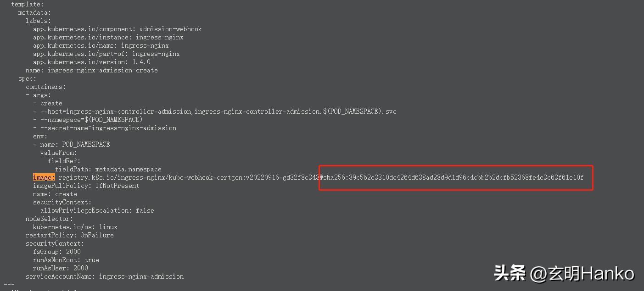
Task: Click 'app.kubernetes.io/version: 1.4.0' label
Action: [x=91, y=62]
